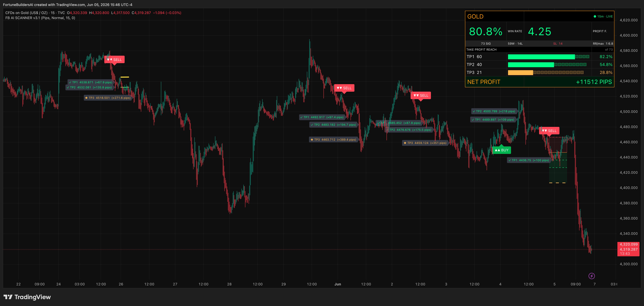Click the green BUY signal label
Viewport: 644px width, 306px height.
501,150
